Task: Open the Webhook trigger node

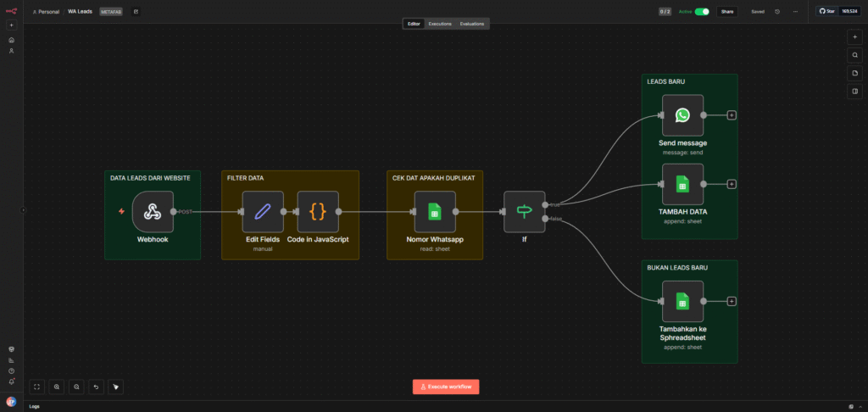Action: 153,212
